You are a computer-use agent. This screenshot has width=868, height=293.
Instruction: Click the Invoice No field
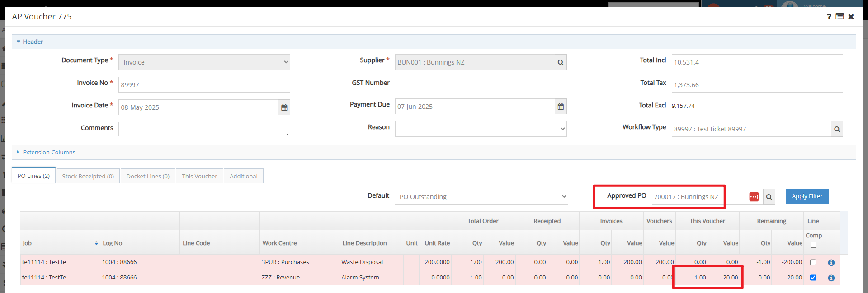[x=204, y=85]
